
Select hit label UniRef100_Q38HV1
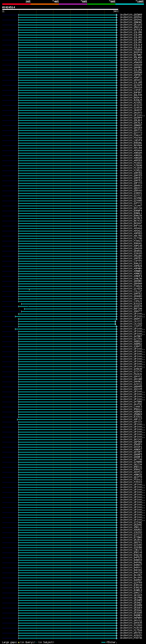point(131,193)
